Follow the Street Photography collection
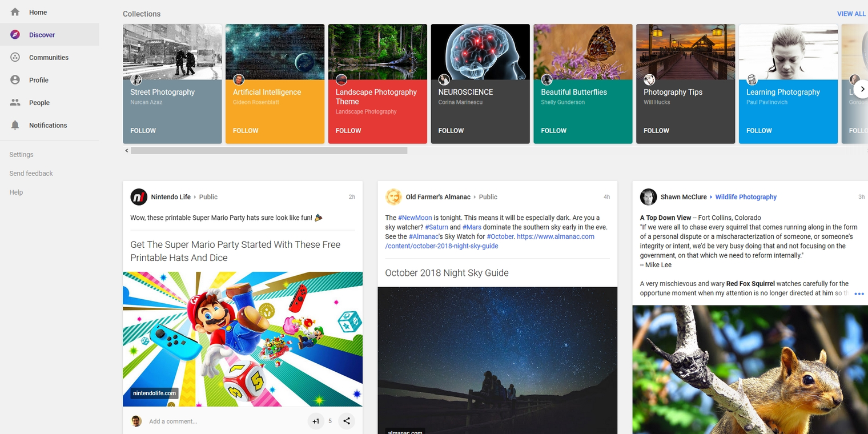The image size is (868, 434). (143, 131)
